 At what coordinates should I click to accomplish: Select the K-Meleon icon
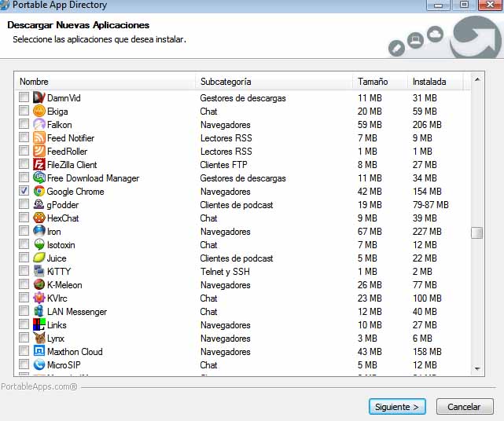39,284
